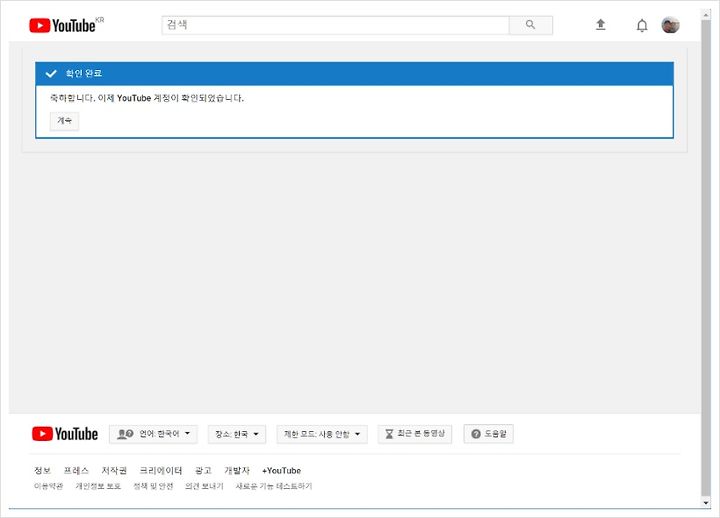Open the account avatar menu

[x=670, y=25]
